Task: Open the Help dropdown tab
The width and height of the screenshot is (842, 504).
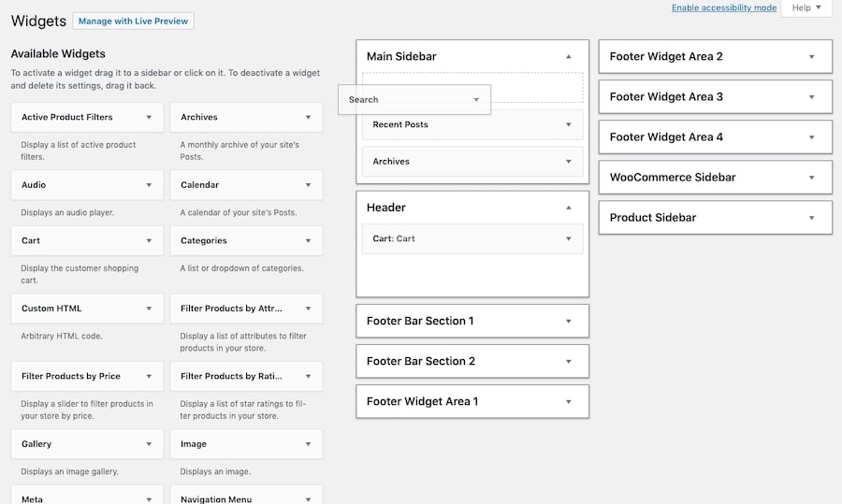Action: [x=806, y=8]
